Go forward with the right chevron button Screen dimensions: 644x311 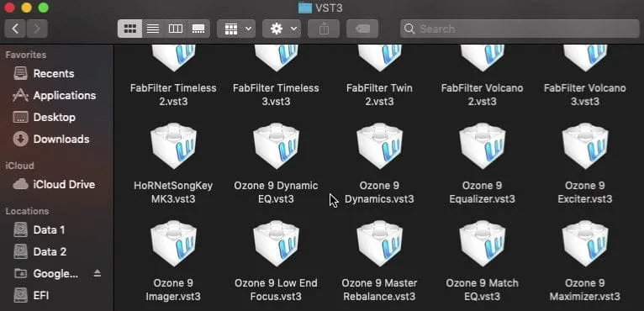click(x=37, y=29)
